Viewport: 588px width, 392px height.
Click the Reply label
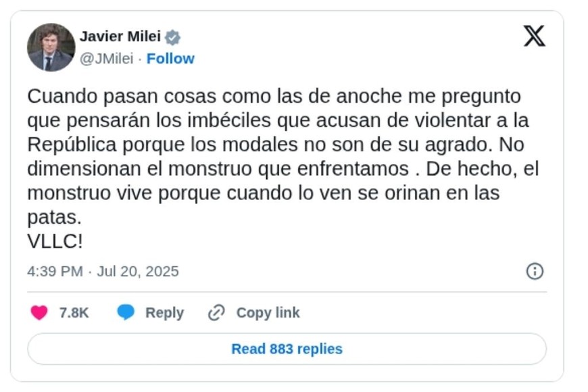pyautogui.click(x=164, y=313)
